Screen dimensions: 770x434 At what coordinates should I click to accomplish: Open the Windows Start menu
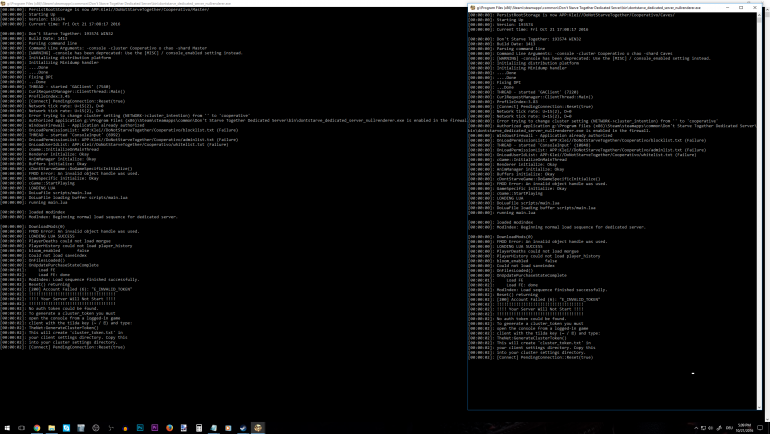(x=7, y=428)
